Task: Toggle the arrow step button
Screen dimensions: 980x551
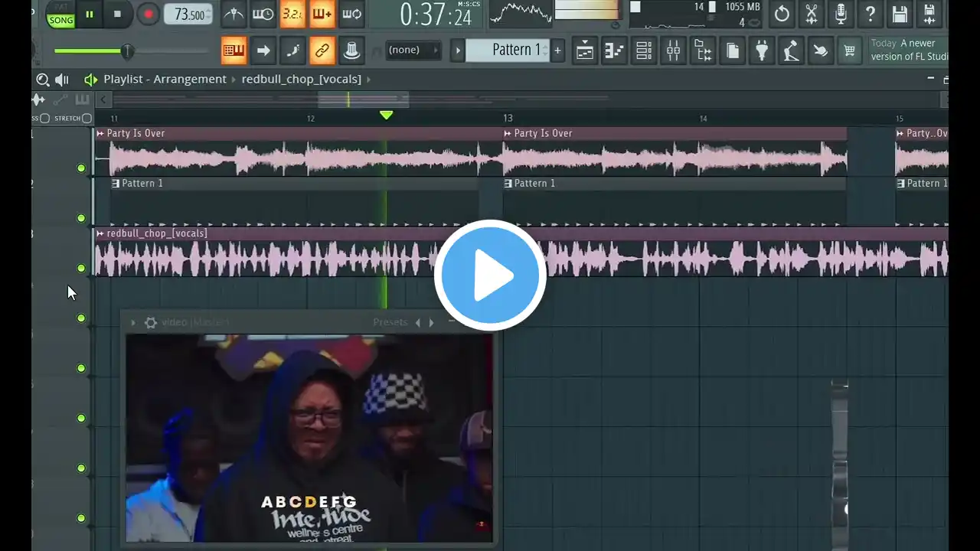Action: [x=263, y=51]
